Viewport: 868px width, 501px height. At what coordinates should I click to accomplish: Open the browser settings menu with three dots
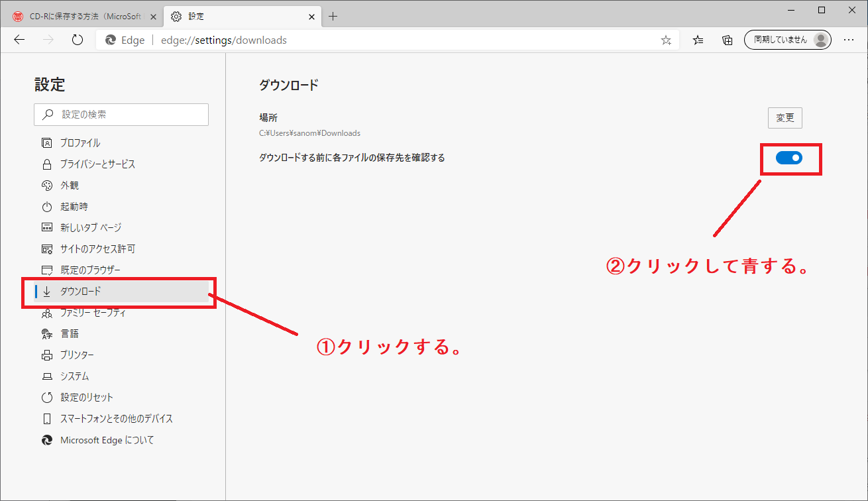tap(849, 40)
